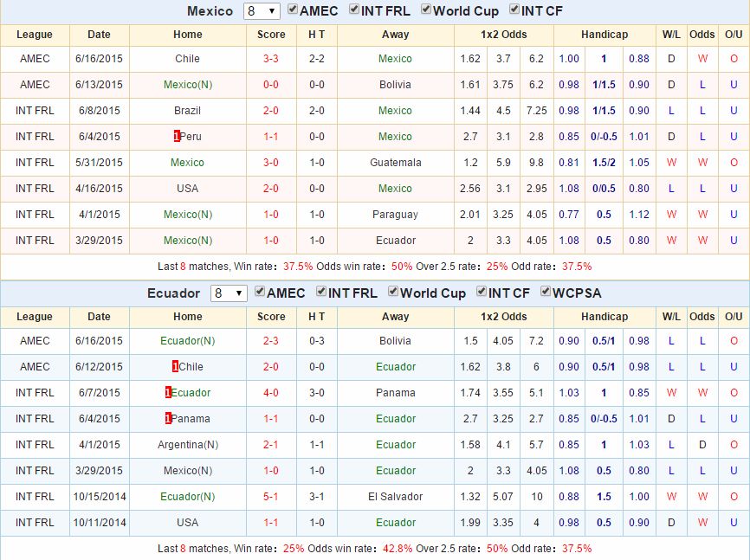Image resolution: width=750 pixels, height=560 pixels.
Task: Click Date header in Ecuador table
Action: click(x=99, y=317)
